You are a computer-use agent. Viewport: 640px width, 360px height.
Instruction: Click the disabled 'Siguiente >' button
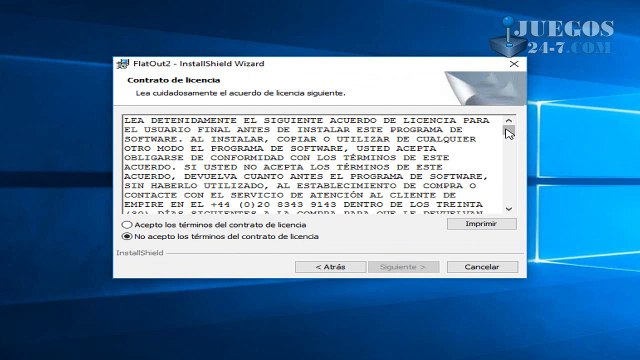404,267
